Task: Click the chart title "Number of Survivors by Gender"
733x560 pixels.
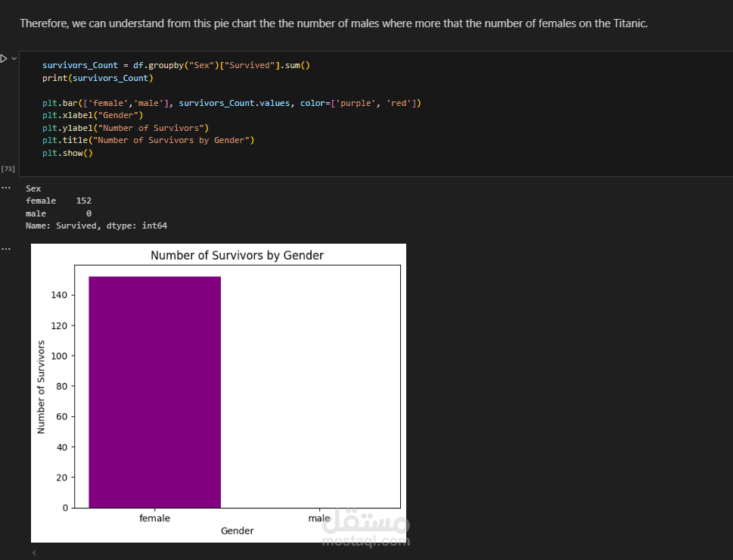Action: coord(237,256)
